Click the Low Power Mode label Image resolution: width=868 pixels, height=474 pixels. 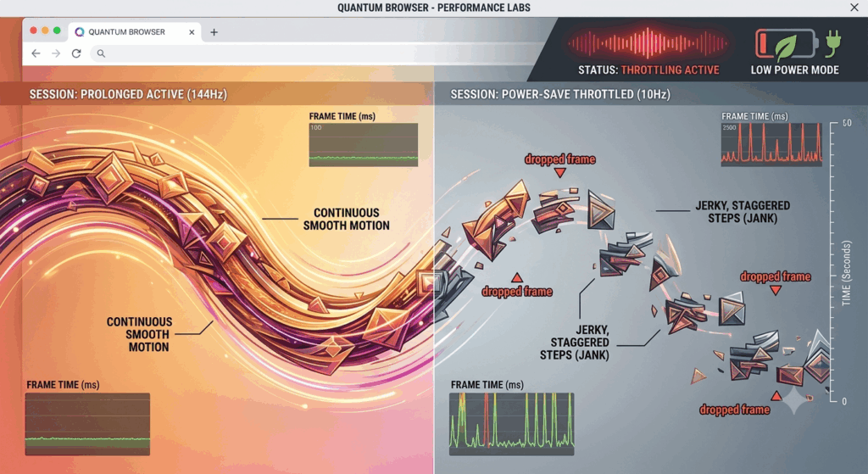(x=794, y=70)
